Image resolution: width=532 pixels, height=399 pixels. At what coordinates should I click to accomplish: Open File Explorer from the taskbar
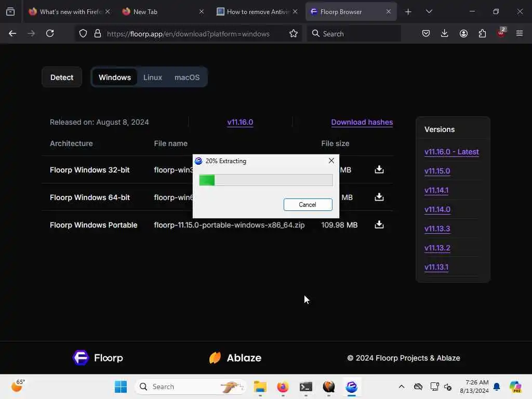(x=260, y=387)
